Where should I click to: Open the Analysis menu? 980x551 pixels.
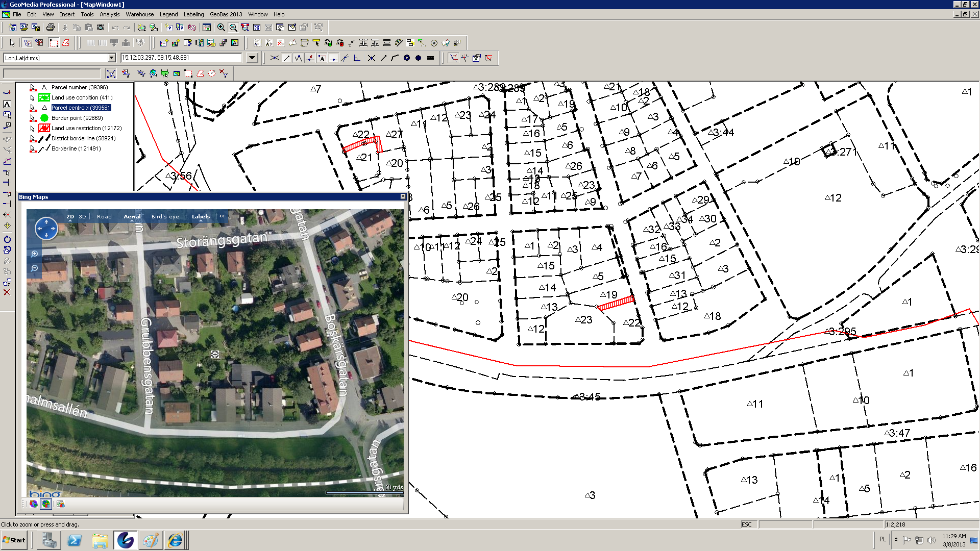click(109, 14)
